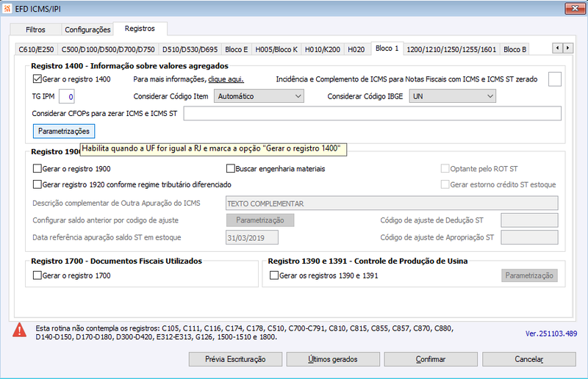Click the 'Esta rotina não contempla' warning text
The width and height of the screenshot is (588, 379).
pyautogui.click(x=245, y=333)
